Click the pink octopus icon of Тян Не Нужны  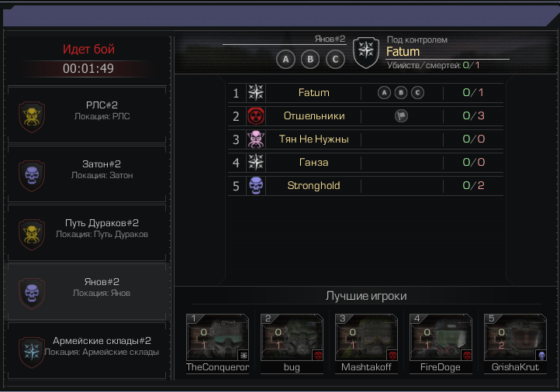[x=256, y=139]
